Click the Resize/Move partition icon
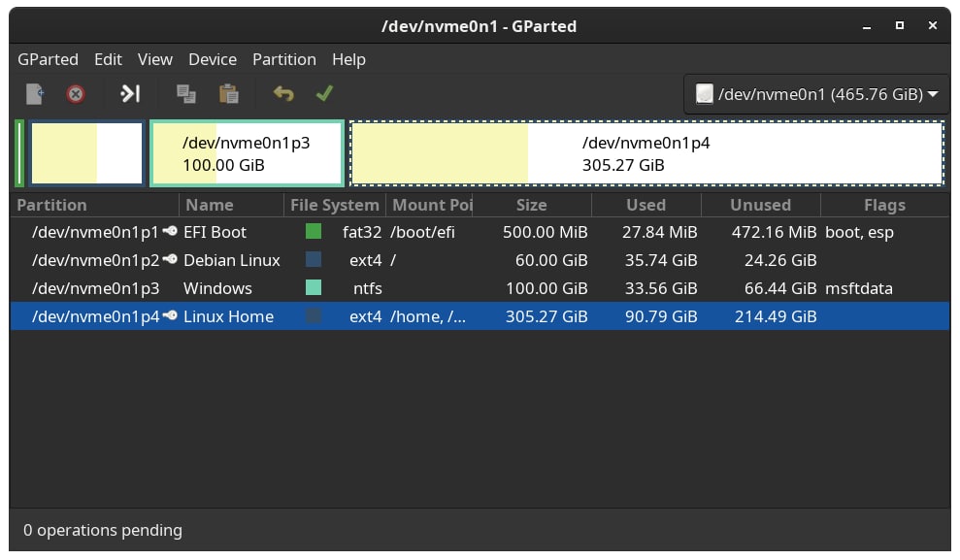 [x=130, y=93]
